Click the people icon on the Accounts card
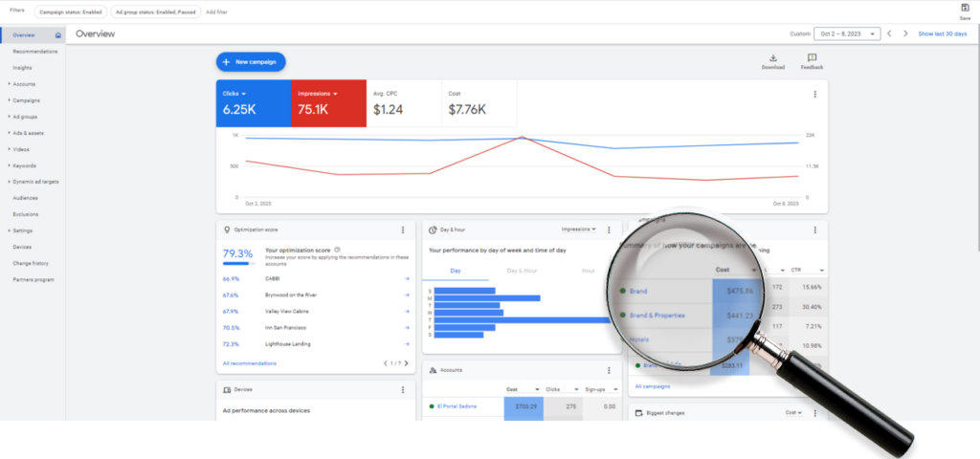 click(433, 370)
